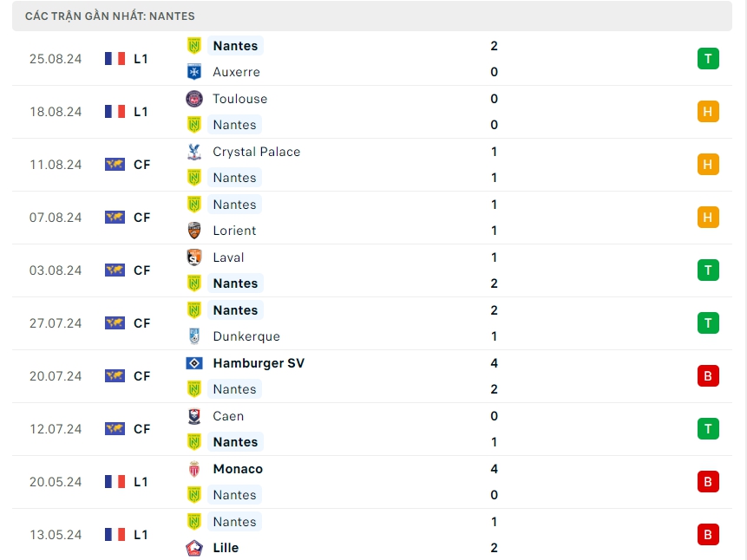The width and height of the screenshot is (747, 560).
Task: Open the Hamburger SV team link
Action: coord(259,363)
